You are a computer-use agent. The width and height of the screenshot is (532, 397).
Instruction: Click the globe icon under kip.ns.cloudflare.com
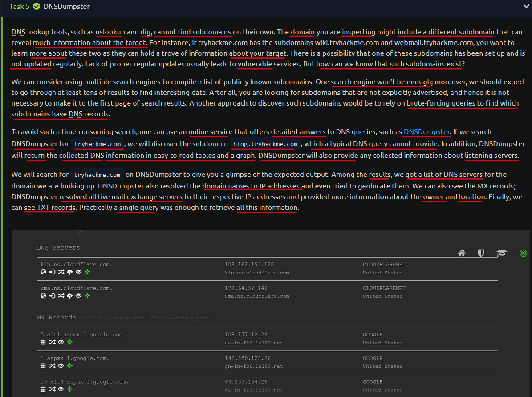coord(43,272)
